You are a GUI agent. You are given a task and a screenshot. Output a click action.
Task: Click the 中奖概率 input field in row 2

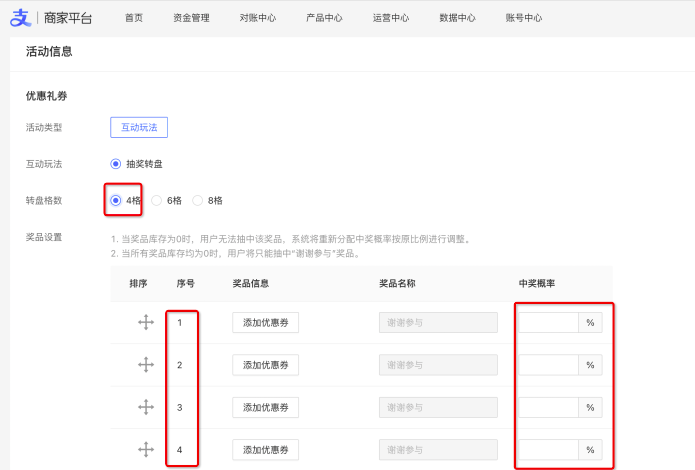click(x=548, y=365)
